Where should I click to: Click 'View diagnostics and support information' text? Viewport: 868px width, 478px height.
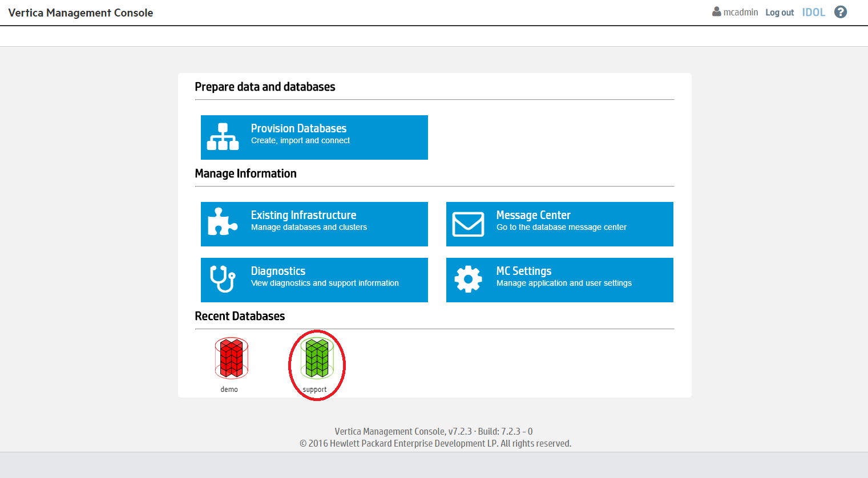(x=325, y=283)
